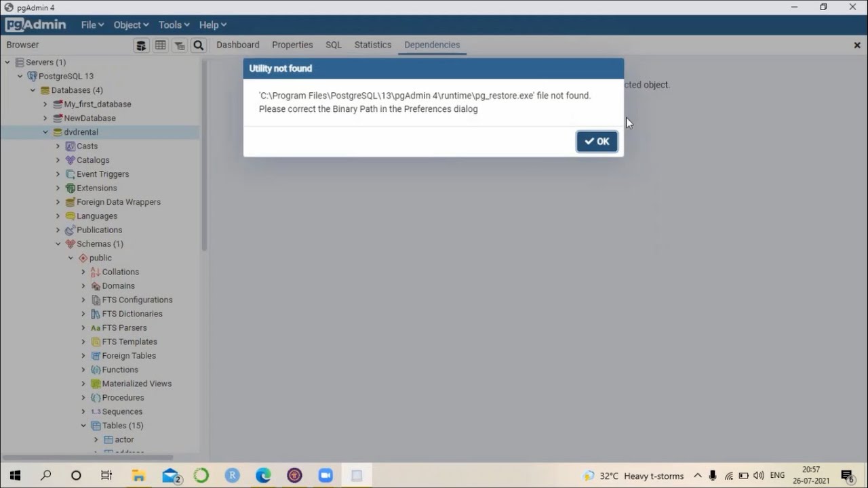868x488 pixels.
Task: Collapse the Servers (1) node
Action: click(x=7, y=62)
